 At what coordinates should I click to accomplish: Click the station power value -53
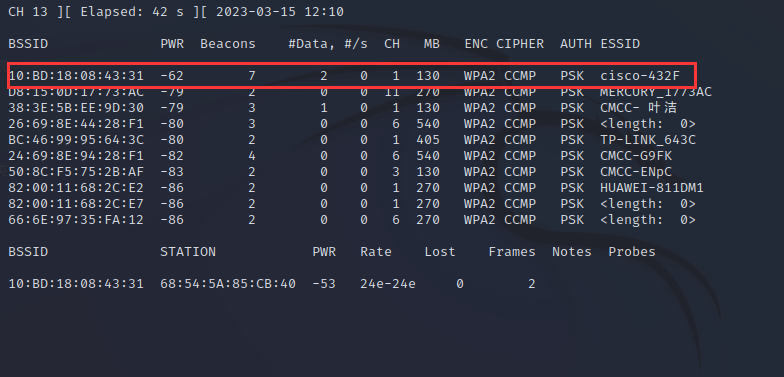point(324,284)
